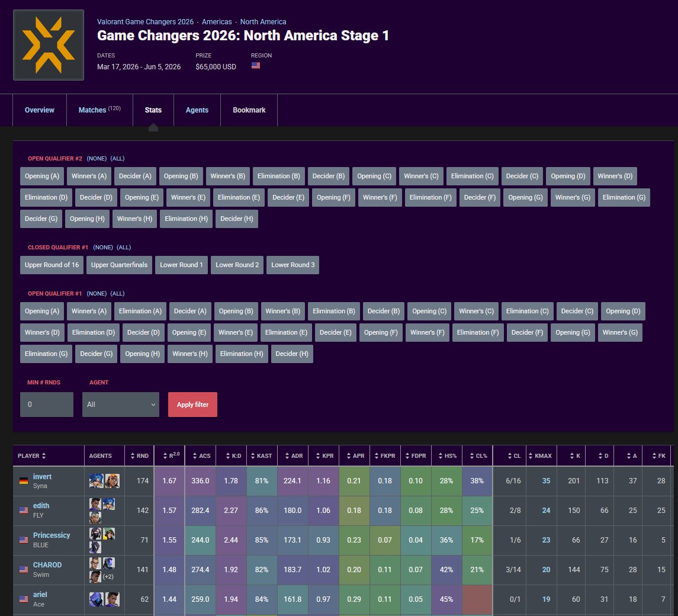
Task: Sort table by CL column
Action: (510, 456)
